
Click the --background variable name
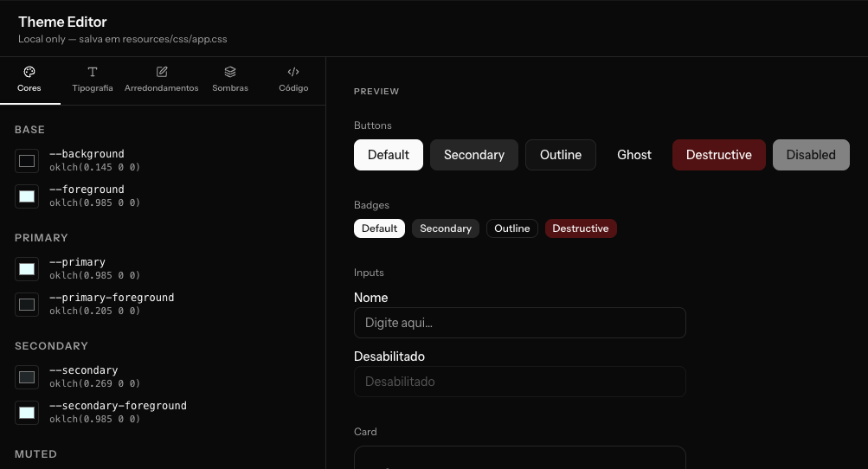click(x=87, y=154)
